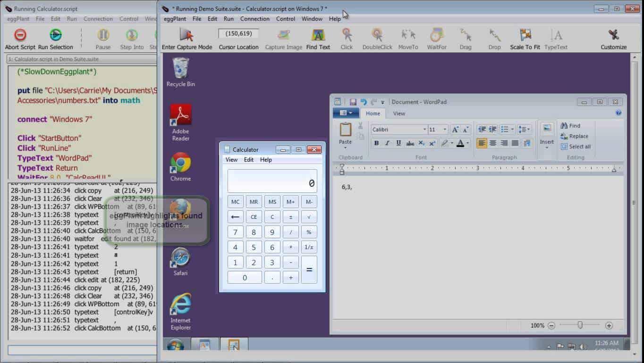The height and width of the screenshot is (363, 644).
Task: Open the WordPad font color swatch
Action: coord(460,143)
